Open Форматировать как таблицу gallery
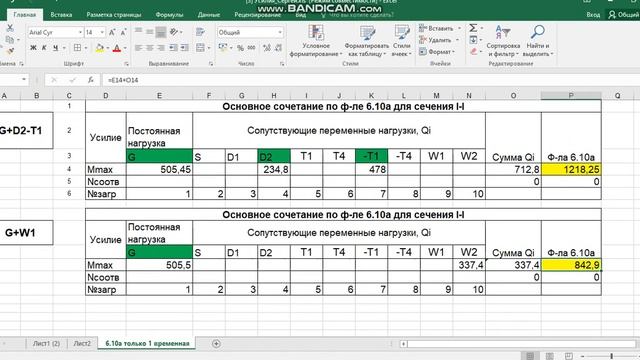Image resolution: width=640 pixels, height=360 pixels. (x=367, y=41)
